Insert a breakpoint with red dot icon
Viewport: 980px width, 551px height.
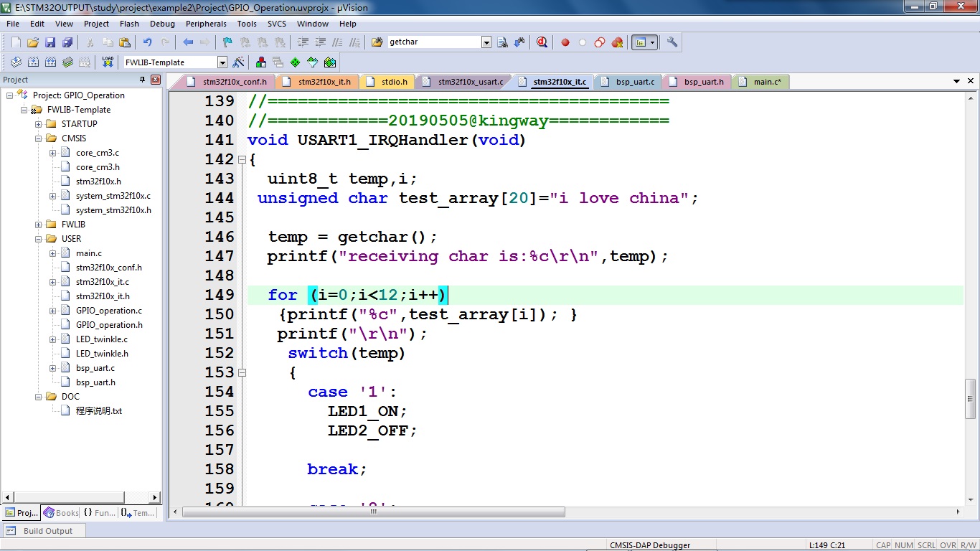pos(565,42)
